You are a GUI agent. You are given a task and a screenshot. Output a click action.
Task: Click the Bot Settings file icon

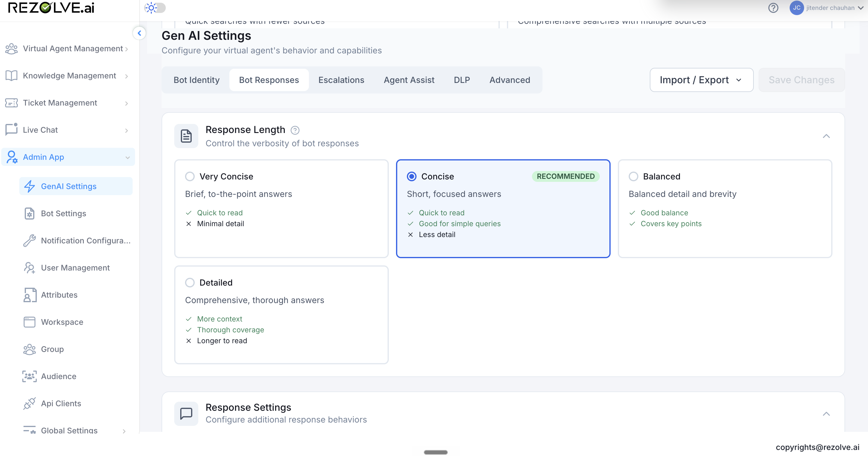point(30,214)
